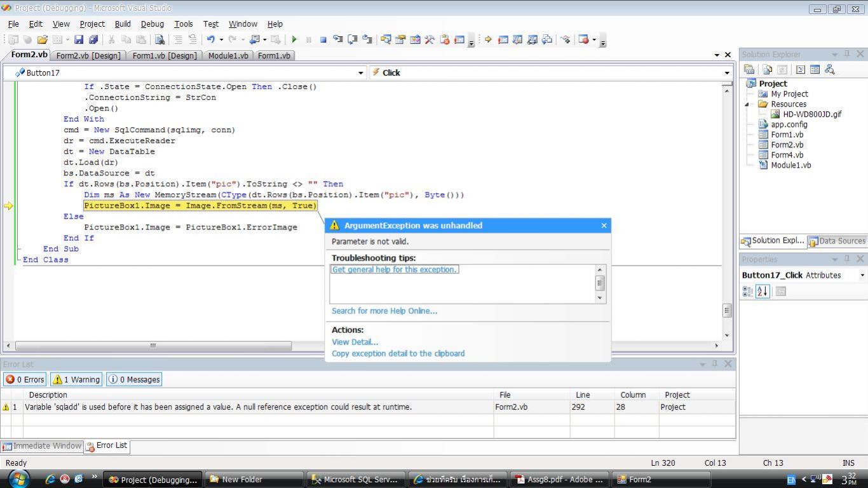This screenshot has height=488, width=868.
Task: Open Microsoft SQL Server taskbar button
Action: pyautogui.click(x=355, y=480)
